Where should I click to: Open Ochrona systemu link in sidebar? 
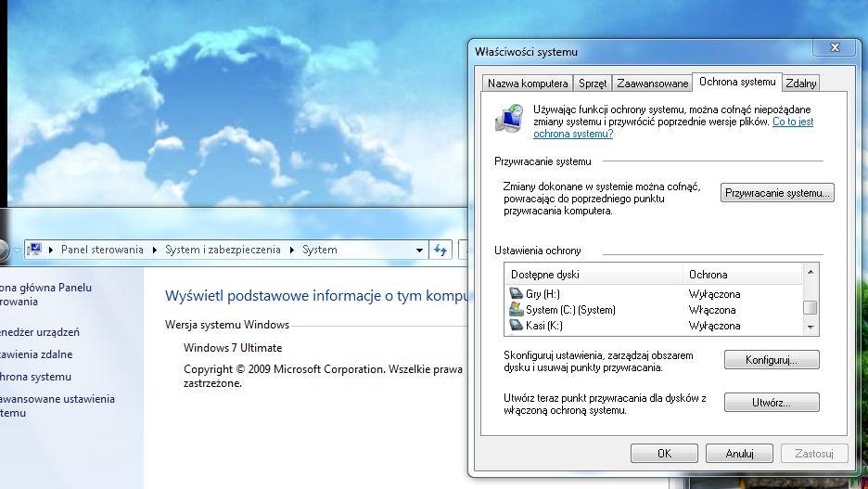pos(36,377)
